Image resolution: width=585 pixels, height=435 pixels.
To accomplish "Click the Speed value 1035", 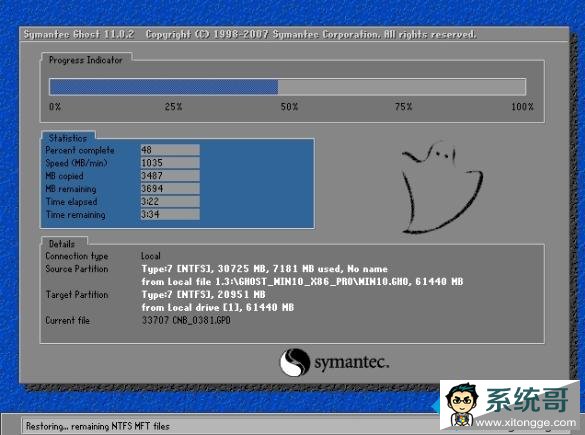I will click(170, 163).
